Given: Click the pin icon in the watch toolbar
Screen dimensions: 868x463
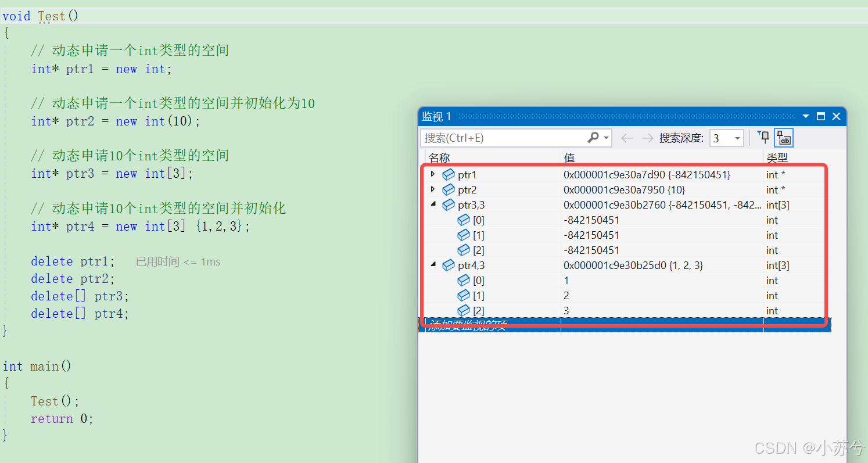Looking at the screenshot, I should [764, 138].
